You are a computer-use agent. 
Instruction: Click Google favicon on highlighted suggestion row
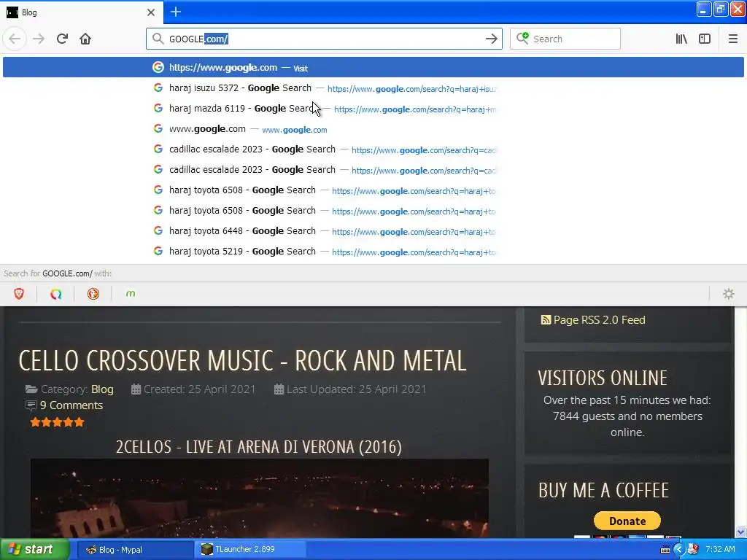point(158,67)
